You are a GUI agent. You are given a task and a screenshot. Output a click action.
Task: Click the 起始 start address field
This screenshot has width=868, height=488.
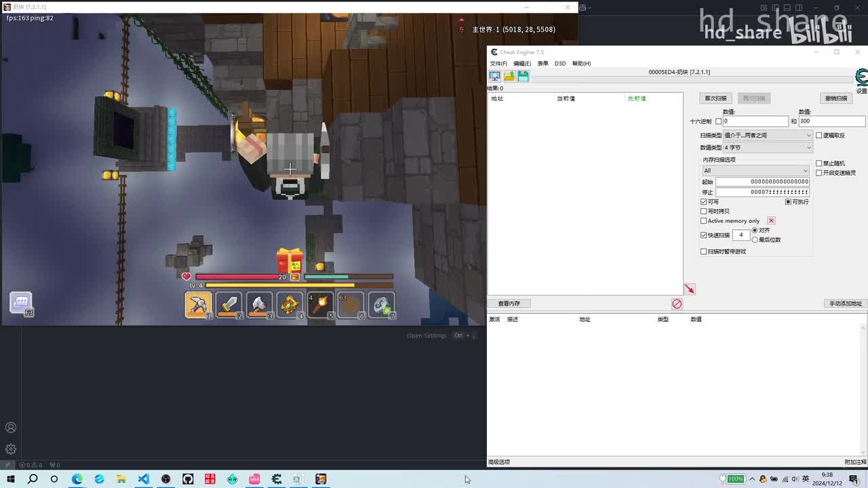click(763, 182)
